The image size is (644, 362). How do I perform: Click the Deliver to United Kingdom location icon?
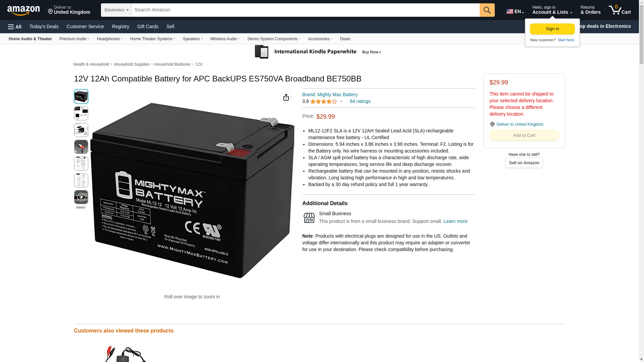point(492,124)
